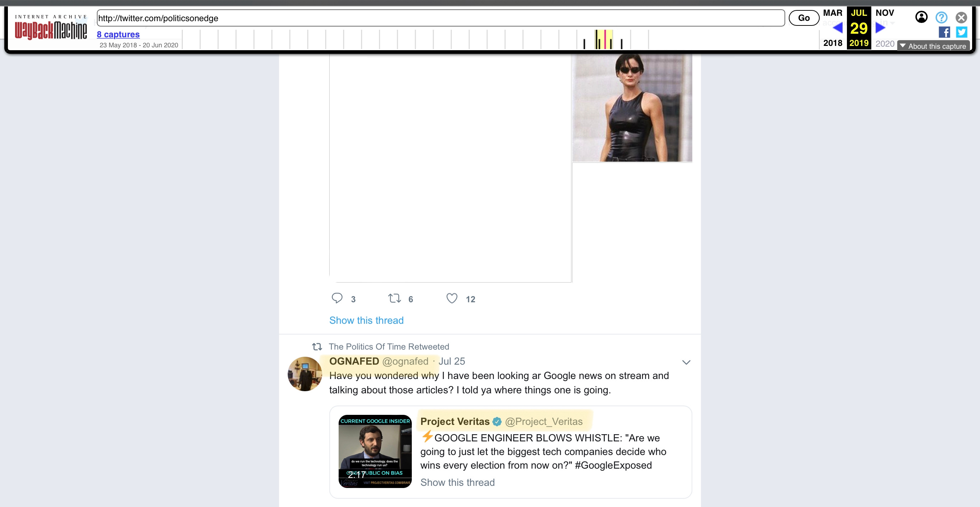This screenshot has height=507, width=980.
Task: Open the user account icon
Action: [x=921, y=17]
